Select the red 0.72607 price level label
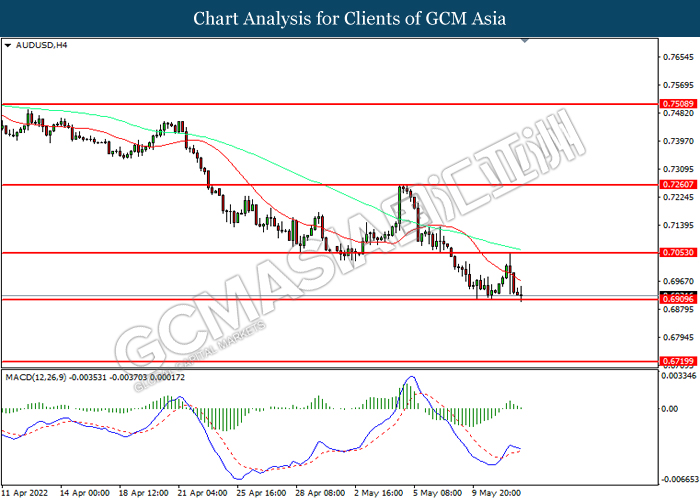 [x=678, y=184]
